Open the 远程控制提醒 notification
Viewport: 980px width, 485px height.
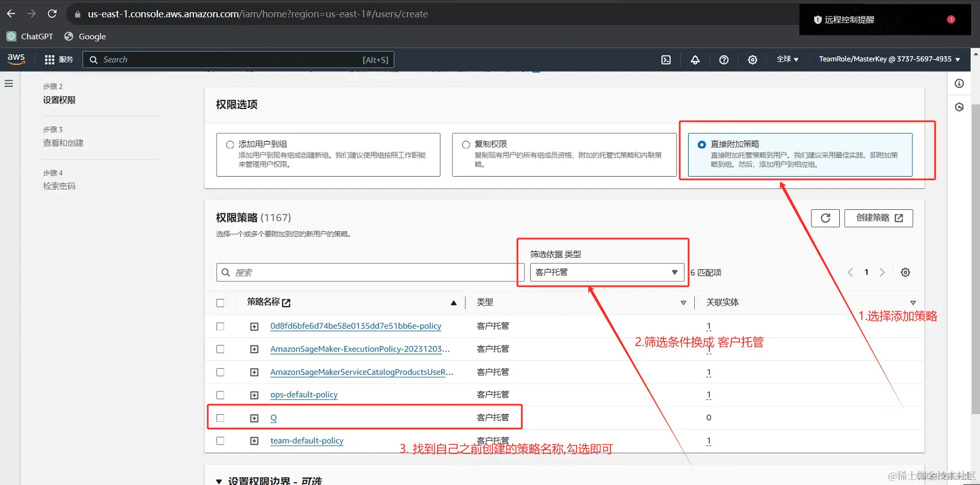pyautogui.click(x=885, y=20)
